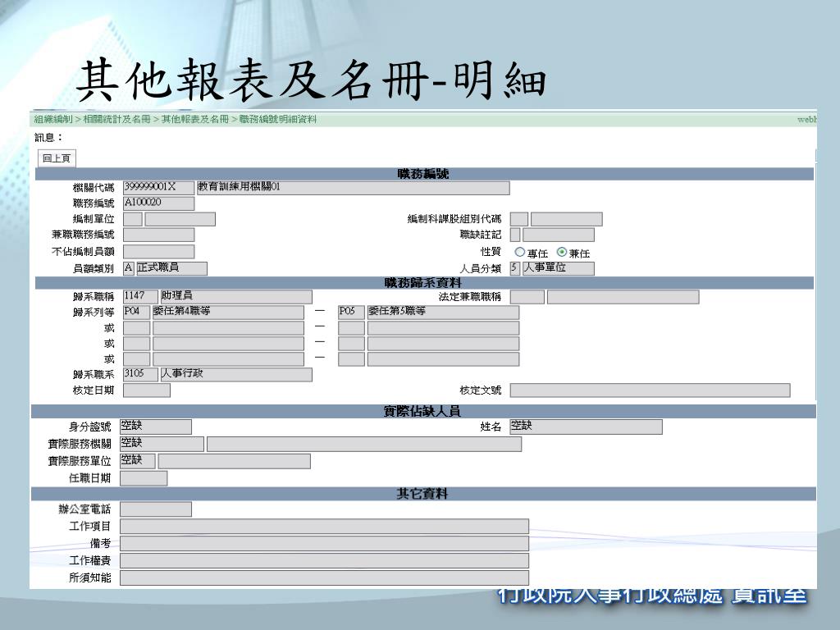
Task: Open the 其他報表及名冊 breadcrumb link
Action: click(195, 119)
